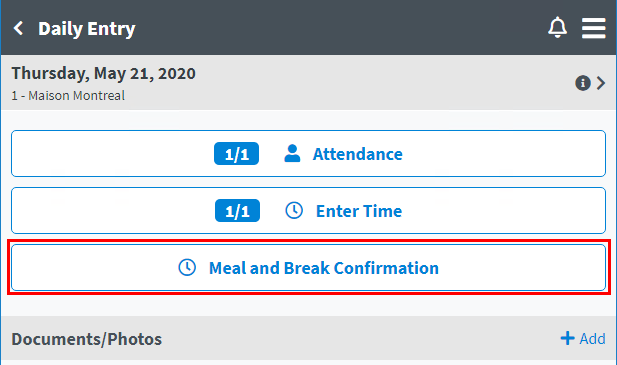Expand date details with the right chevron
617x365 pixels.
point(600,83)
